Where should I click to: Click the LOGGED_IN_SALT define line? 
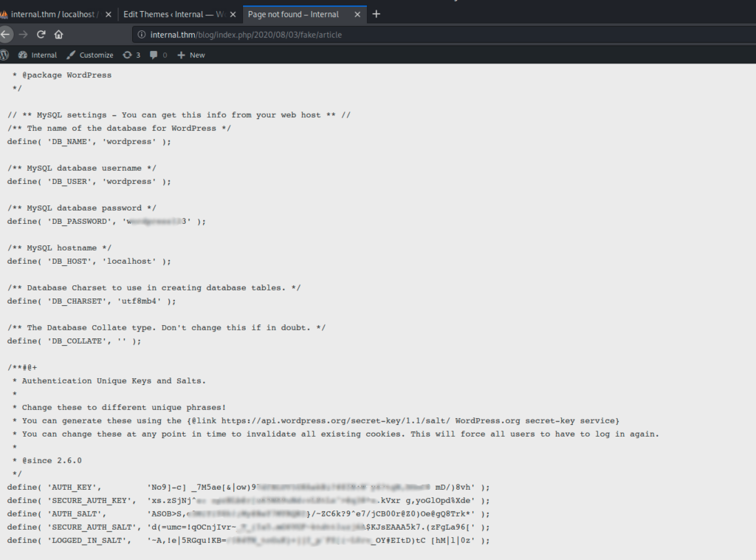(248, 541)
